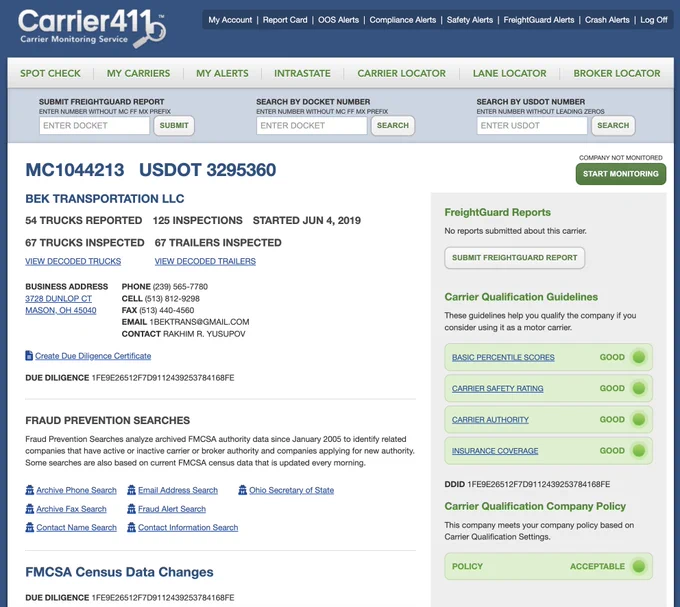The height and width of the screenshot is (607, 680).
Task: Click the Submit button for FreightGuard report
Action: [174, 126]
